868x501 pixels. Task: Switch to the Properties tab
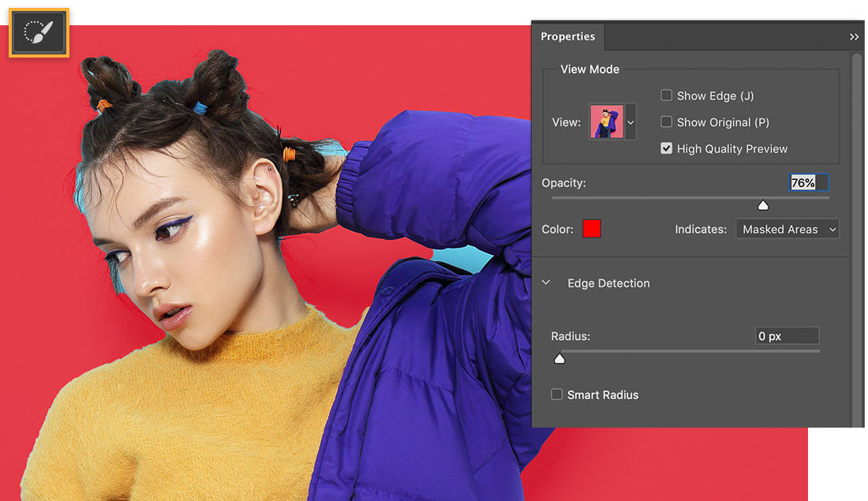point(567,36)
